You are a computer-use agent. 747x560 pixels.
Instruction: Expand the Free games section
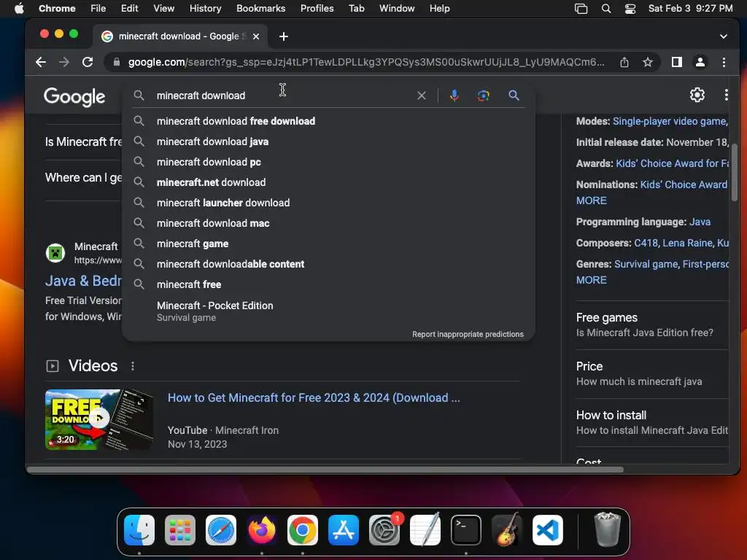point(652,324)
